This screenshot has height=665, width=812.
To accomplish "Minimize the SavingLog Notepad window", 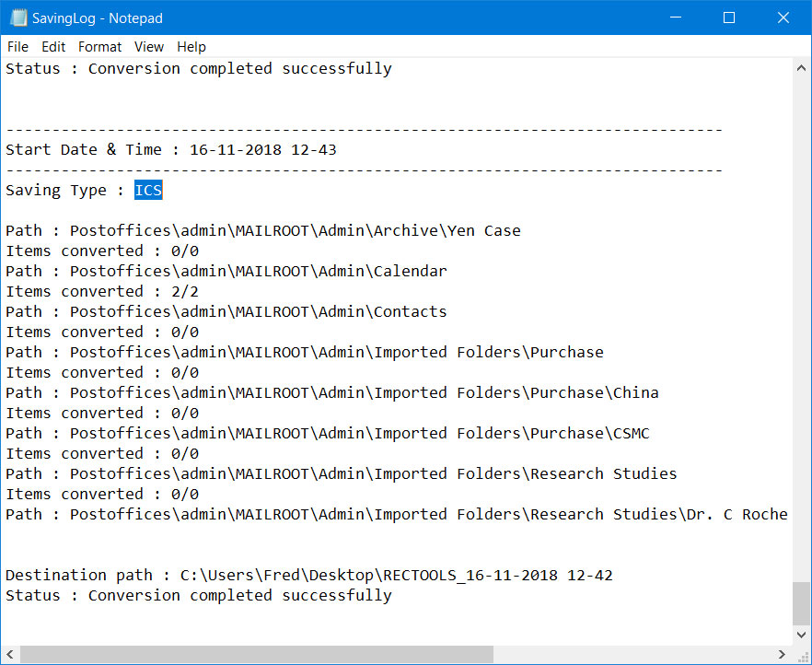I will [x=676, y=17].
